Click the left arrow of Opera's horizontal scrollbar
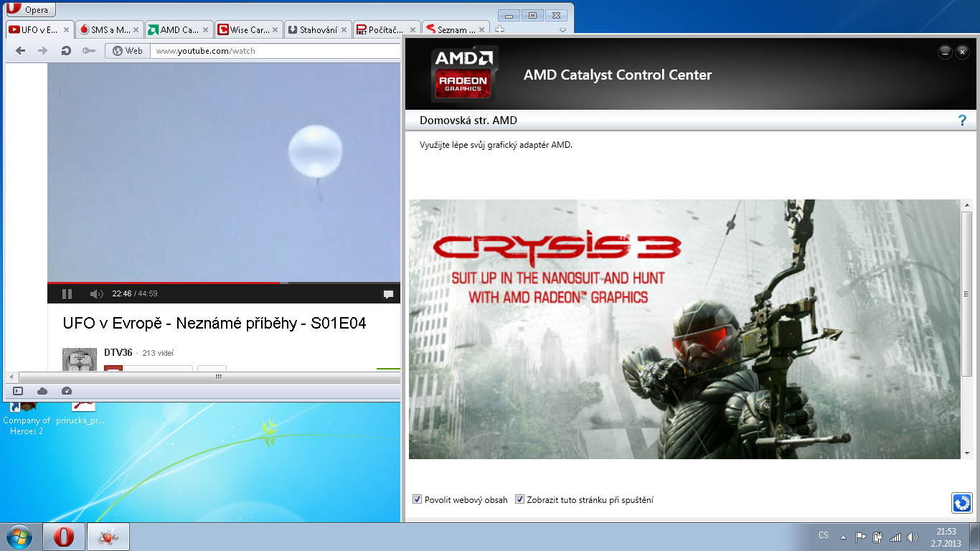Image resolution: width=980 pixels, height=551 pixels. [10, 377]
